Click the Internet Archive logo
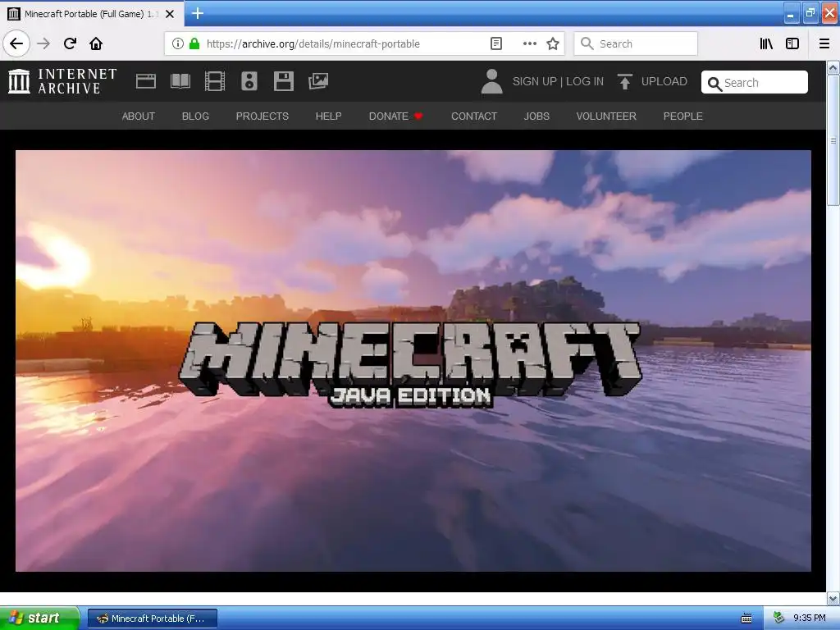The image size is (840, 630). 62,81
